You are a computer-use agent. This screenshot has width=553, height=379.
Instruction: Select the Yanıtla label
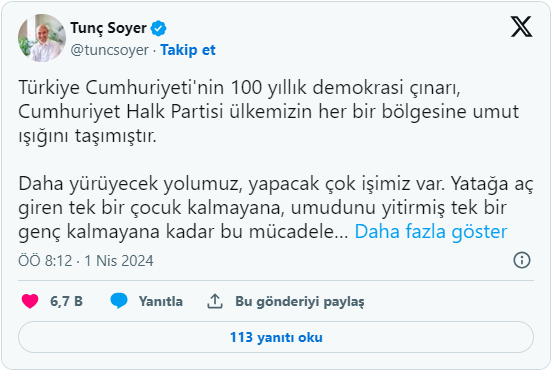(x=161, y=301)
